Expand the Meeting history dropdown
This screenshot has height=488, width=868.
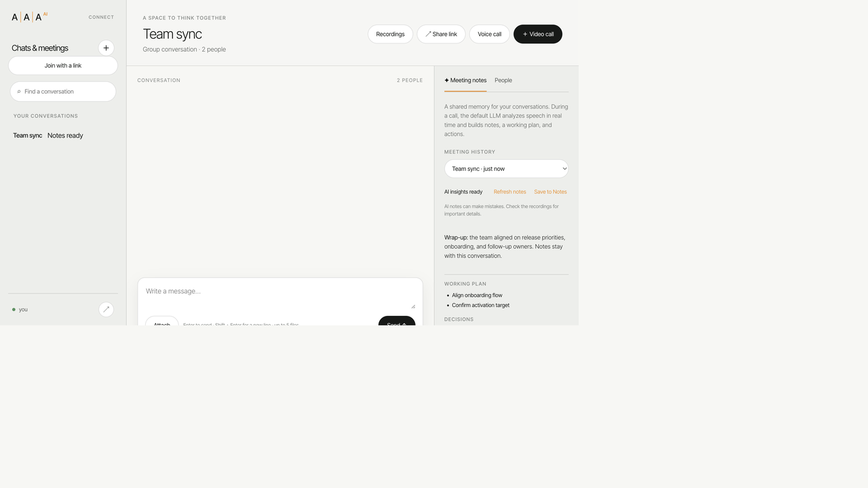point(507,169)
